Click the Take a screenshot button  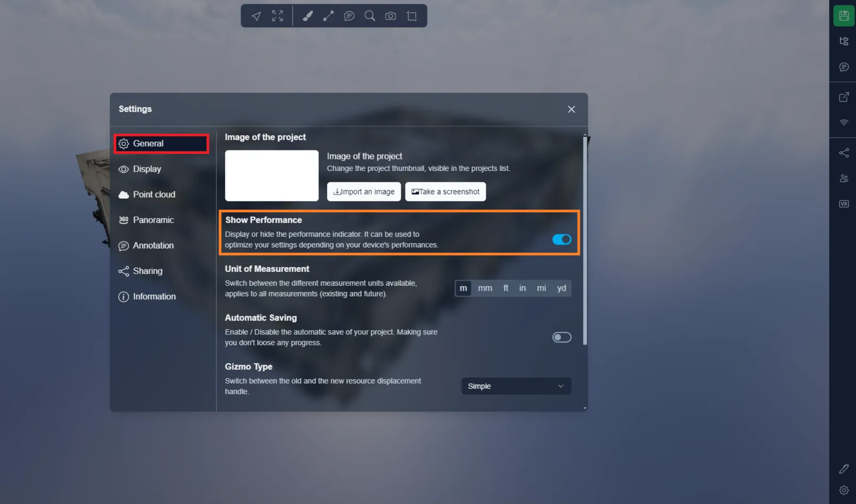click(445, 192)
